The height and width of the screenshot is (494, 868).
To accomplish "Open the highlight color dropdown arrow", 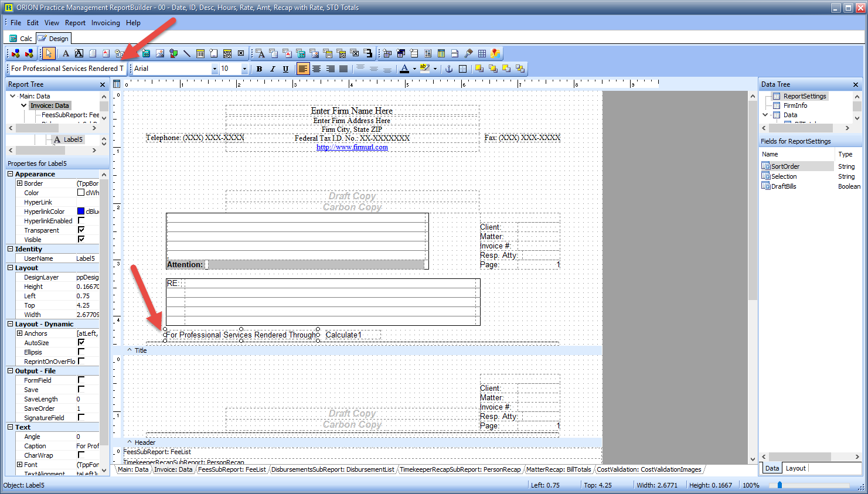I will pyautogui.click(x=435, y=69).
